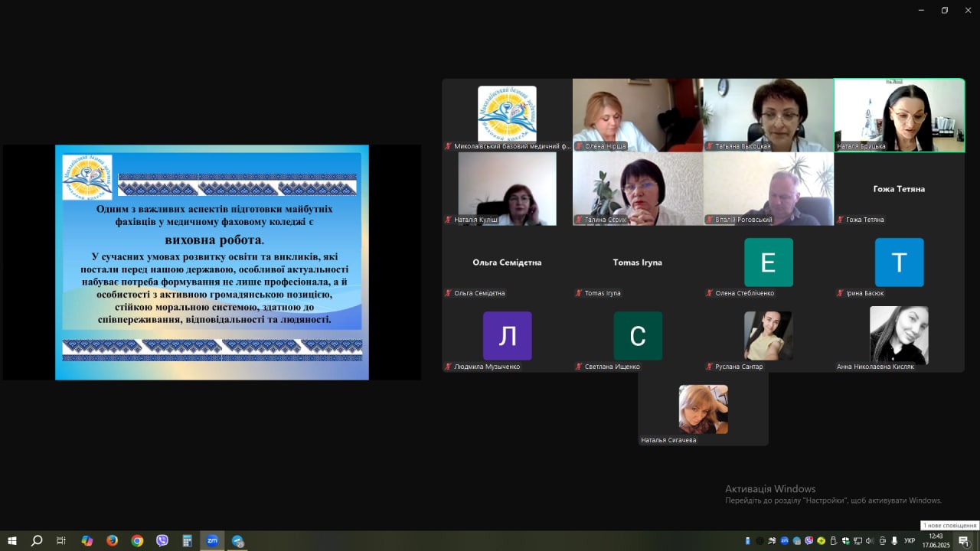Screen dimensions: 980x551
Task: Click the active Zoom taskbar icon
Action: [x=212, y=541]
